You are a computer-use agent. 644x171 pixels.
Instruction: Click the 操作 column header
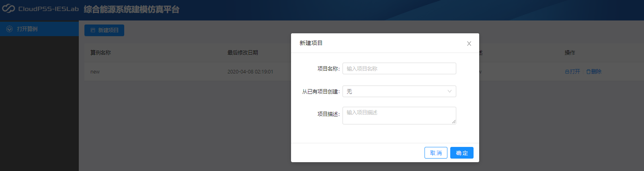coord(570,53)
